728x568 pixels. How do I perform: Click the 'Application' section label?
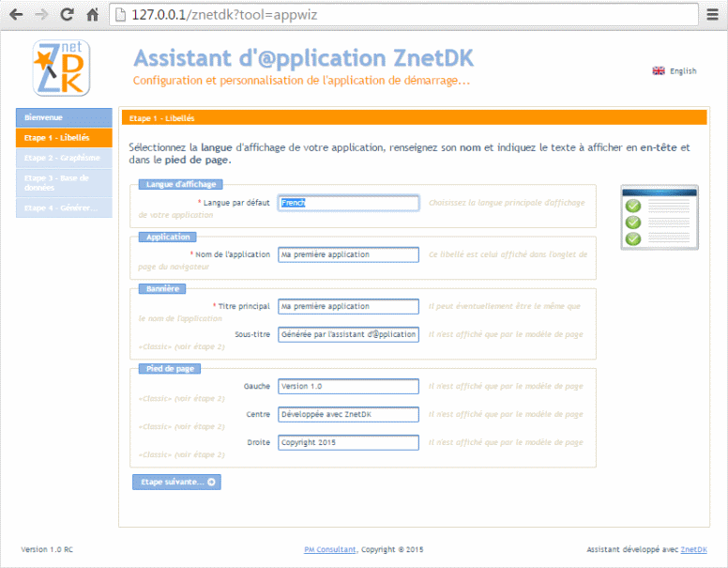coord(168,237)
